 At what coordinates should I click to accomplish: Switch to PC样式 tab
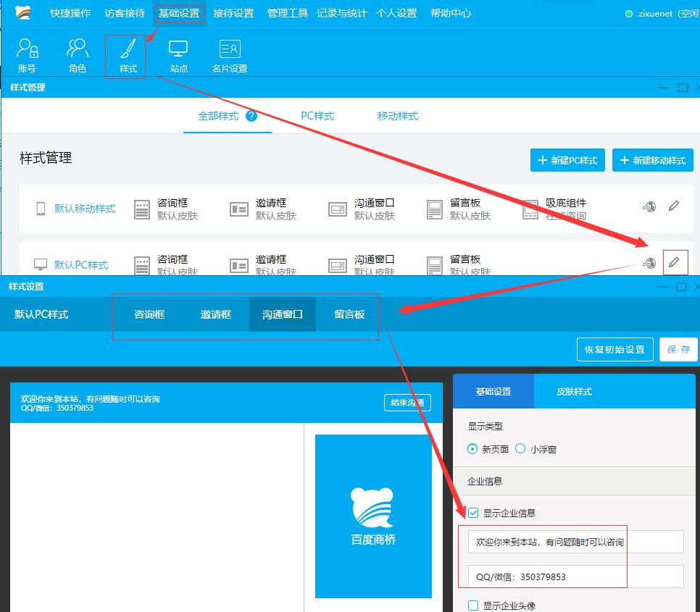317,116
